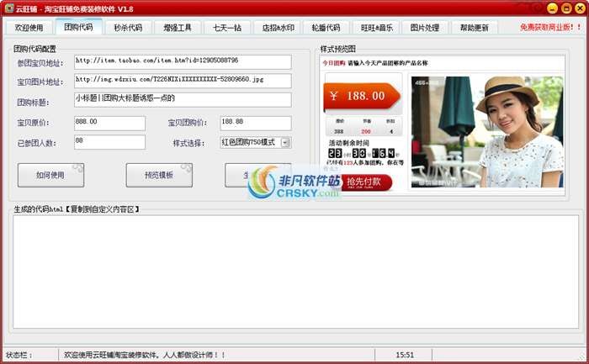This screenshot has width=589, height=364.
Task: Click the red 抢先付款 preview button
Action: (366, 182)
